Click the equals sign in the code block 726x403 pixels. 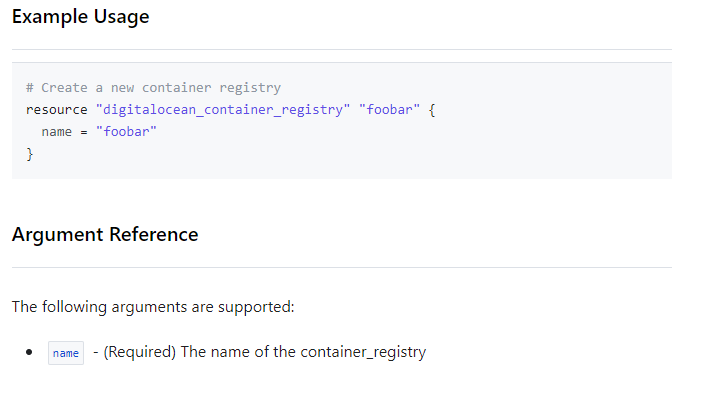pos(84,132)
